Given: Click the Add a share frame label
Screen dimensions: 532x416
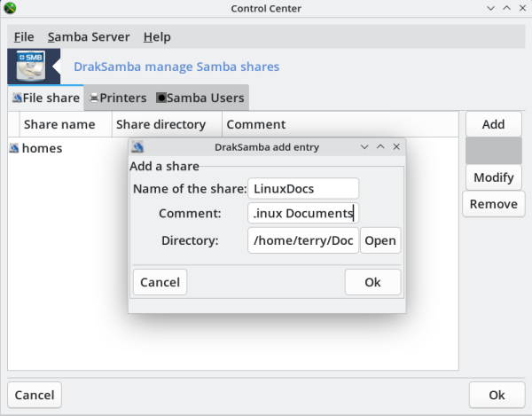Looking at the screenshot, I should 164,166.
